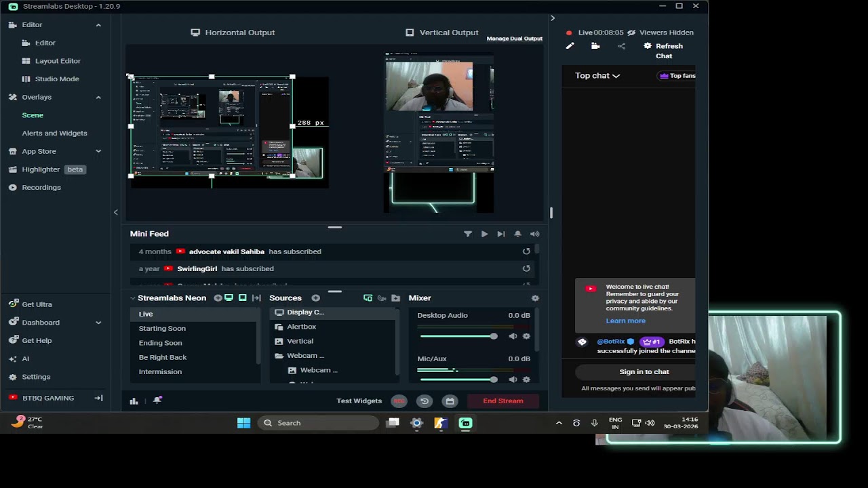Mute Desktop Audio
Image resolution: width=868 pixels, height=488 pixels.
[x=513, y=336]
